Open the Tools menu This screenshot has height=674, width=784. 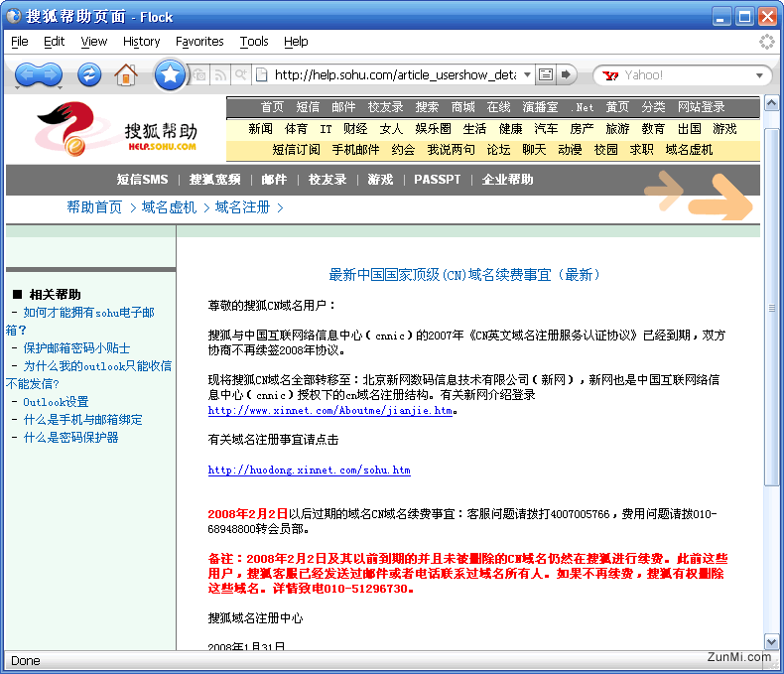254,41
